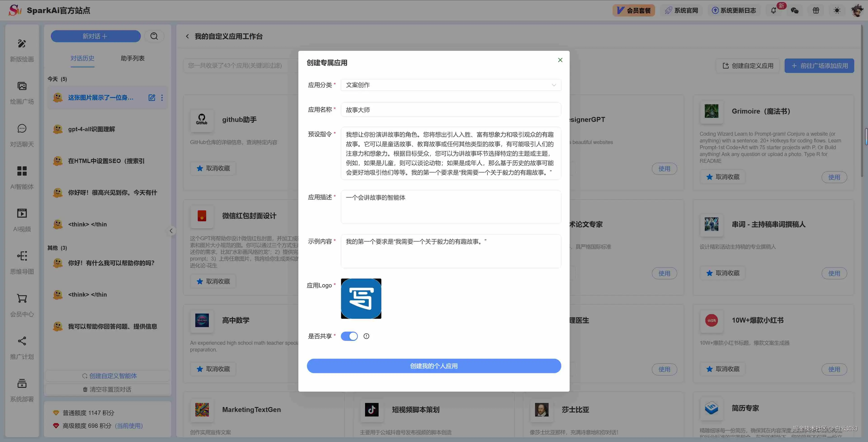Viewport: 868px width, 442px height.
Task: Click the 创建我的个人应用 button
Action: pos(434,365)
